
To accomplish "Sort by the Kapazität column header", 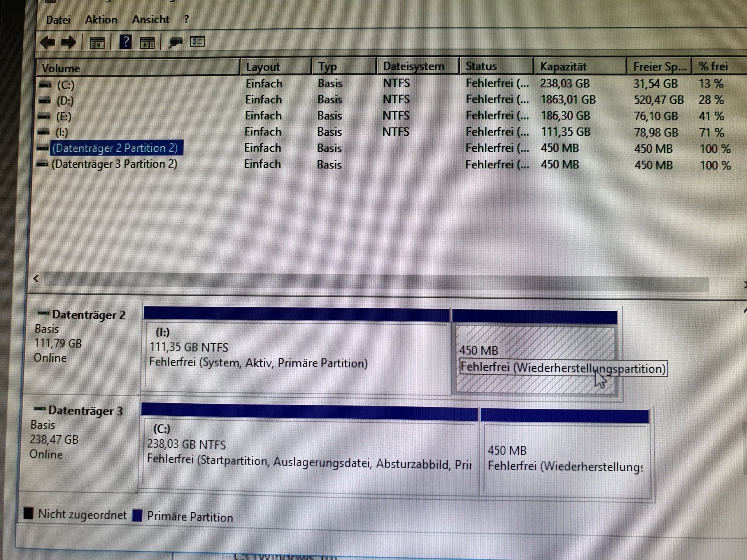I will [563, 67].
